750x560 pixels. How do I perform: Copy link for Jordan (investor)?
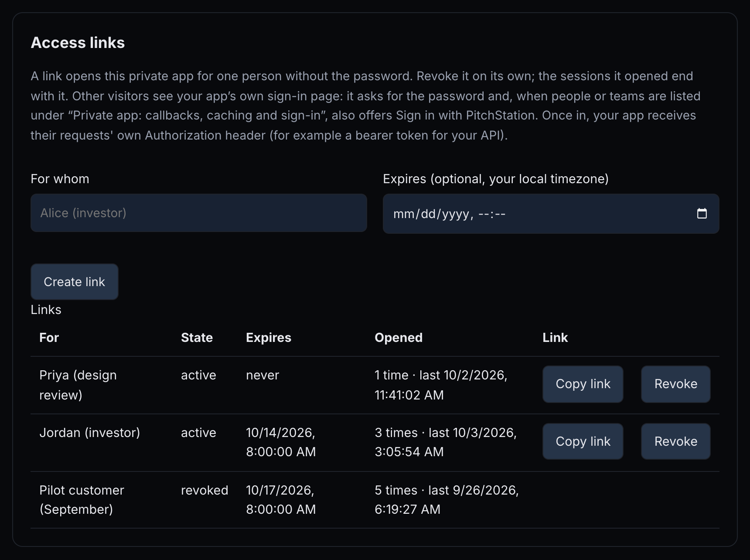(x=583, y=441)
